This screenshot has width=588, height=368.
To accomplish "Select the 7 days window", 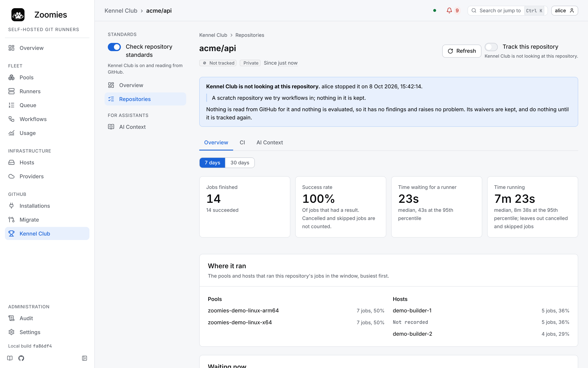I will coord(212,163).
